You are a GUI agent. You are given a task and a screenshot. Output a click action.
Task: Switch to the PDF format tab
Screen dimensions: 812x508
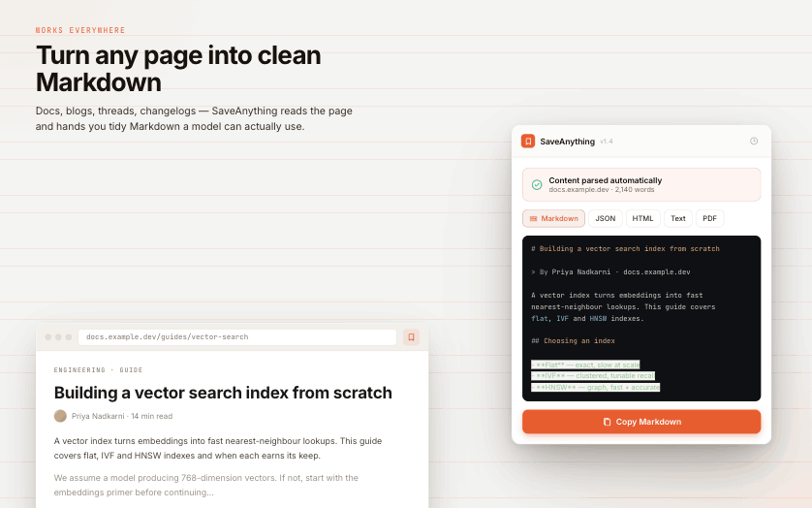[709, 218]
